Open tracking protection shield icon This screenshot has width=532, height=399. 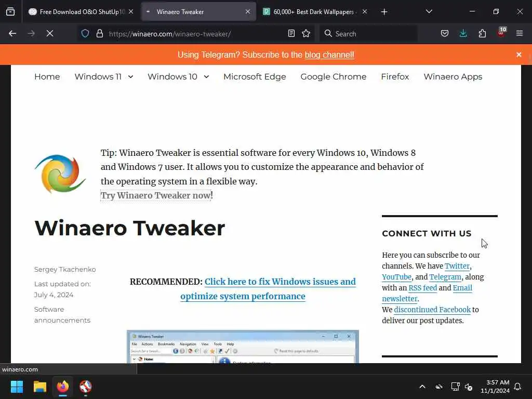coord(85,34)
